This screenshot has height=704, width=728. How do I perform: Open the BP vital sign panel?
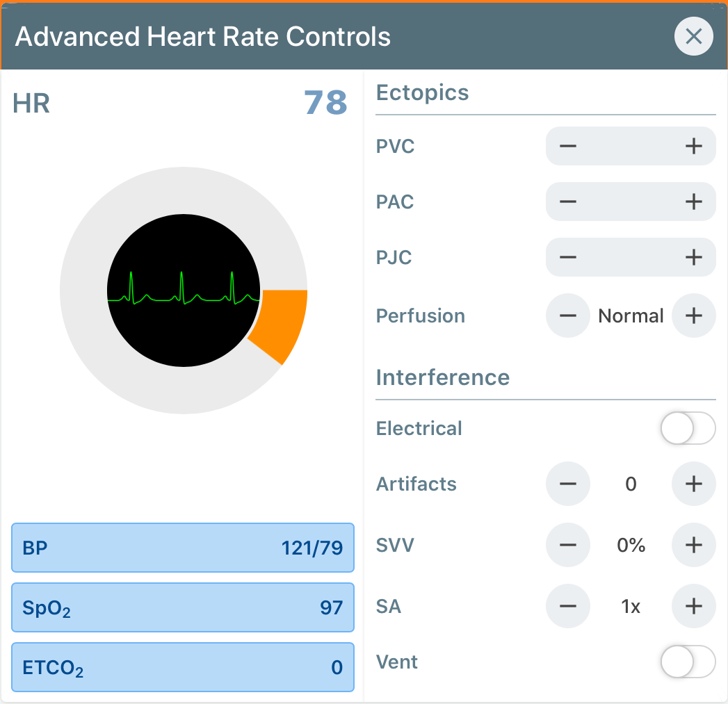pos(182,548)
